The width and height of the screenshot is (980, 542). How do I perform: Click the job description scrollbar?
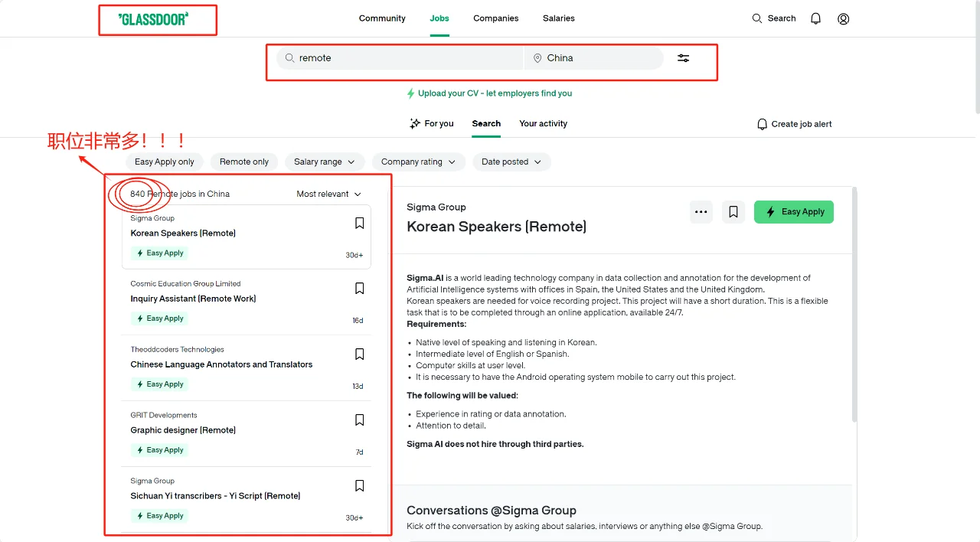coord(854,306)
